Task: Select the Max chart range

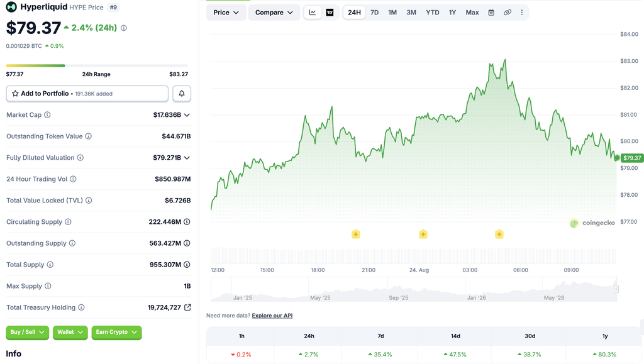Action: (x=472, y=13)
